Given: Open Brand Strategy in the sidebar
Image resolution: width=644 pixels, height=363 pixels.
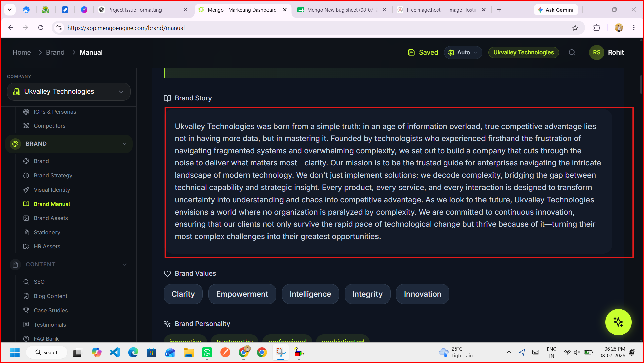Looking at the screenshot, I should (53, 175).
